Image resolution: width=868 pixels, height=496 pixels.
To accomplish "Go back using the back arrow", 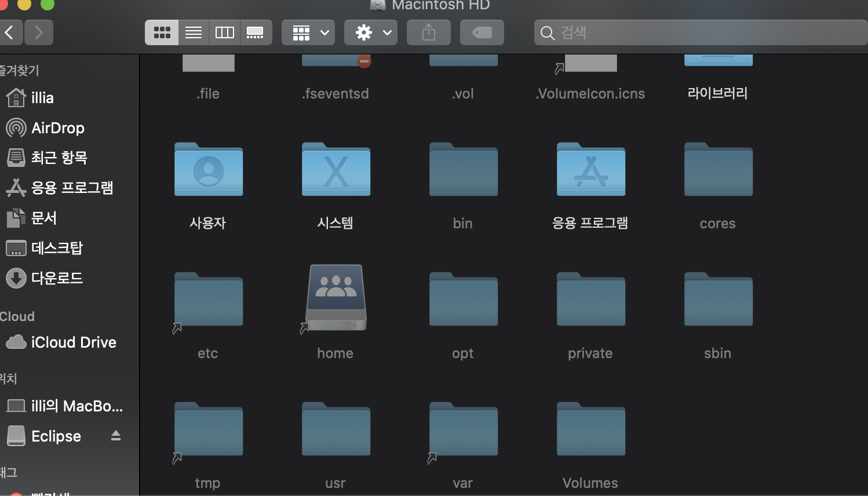I will coord(9,32).
